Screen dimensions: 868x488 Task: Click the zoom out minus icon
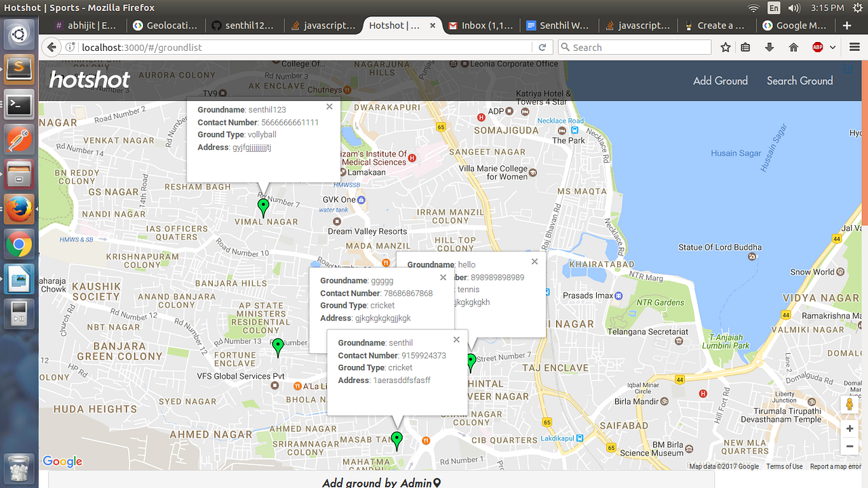tap(850, 446)
